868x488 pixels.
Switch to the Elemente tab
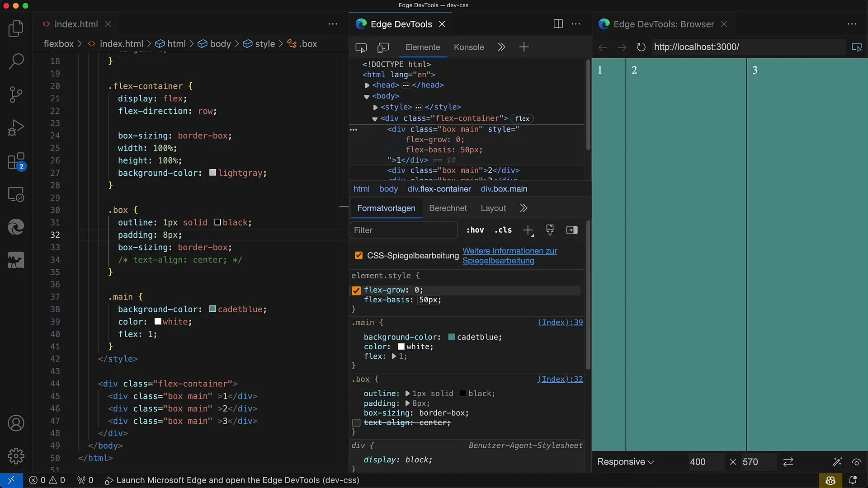click(423, 47)
